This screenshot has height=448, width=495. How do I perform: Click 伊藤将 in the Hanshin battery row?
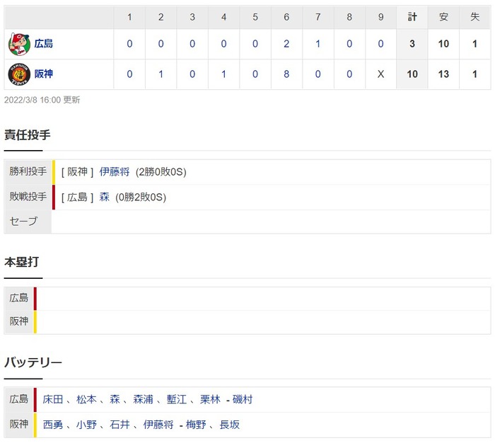[158, 425]
